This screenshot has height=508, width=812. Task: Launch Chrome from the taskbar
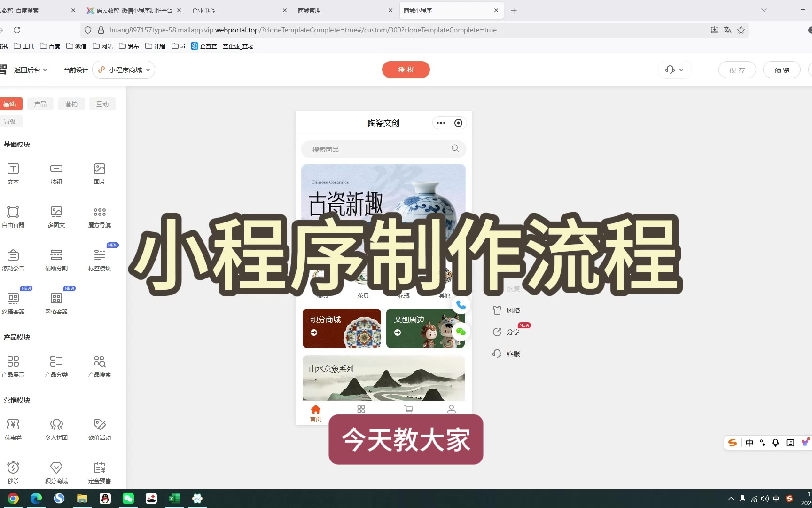click(13, 499)
